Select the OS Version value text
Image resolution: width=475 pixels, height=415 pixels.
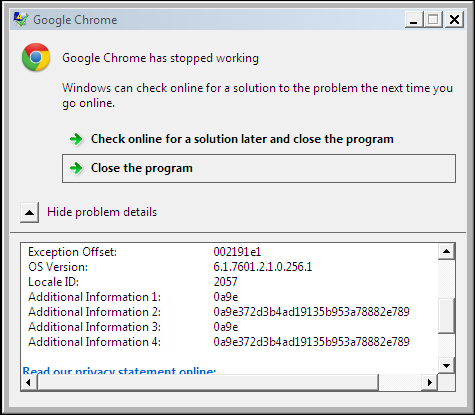263,267
